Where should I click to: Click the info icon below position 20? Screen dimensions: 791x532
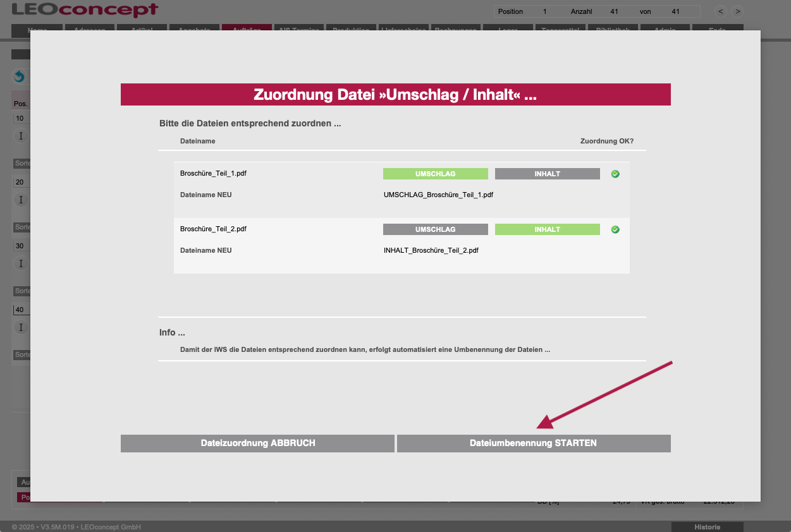pyautogui.click(x=20, y=200)
